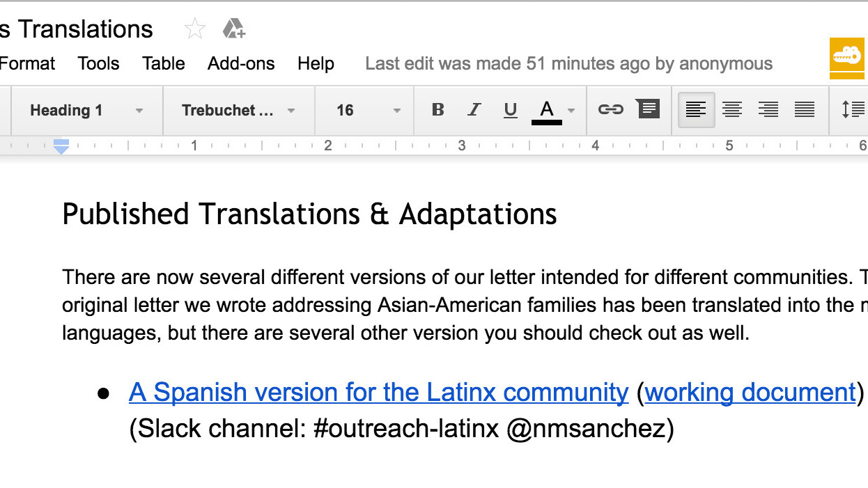Toggle bold formatting
The image size is (868, 488).
(x=437, y=109)
